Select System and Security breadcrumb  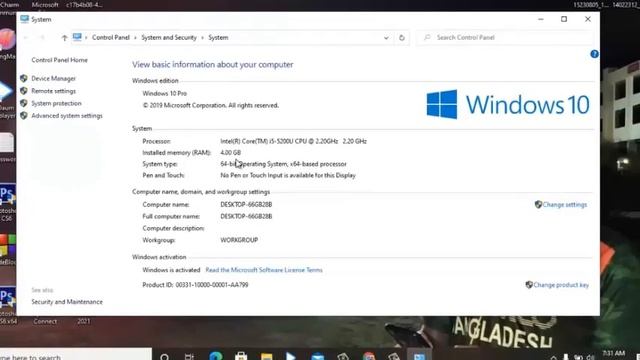pos(169,38)
